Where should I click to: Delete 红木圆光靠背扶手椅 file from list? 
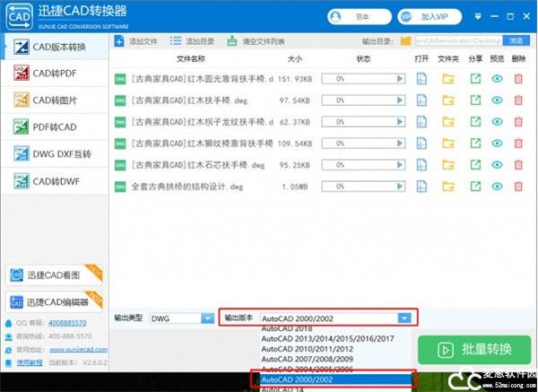pos(518,79)
